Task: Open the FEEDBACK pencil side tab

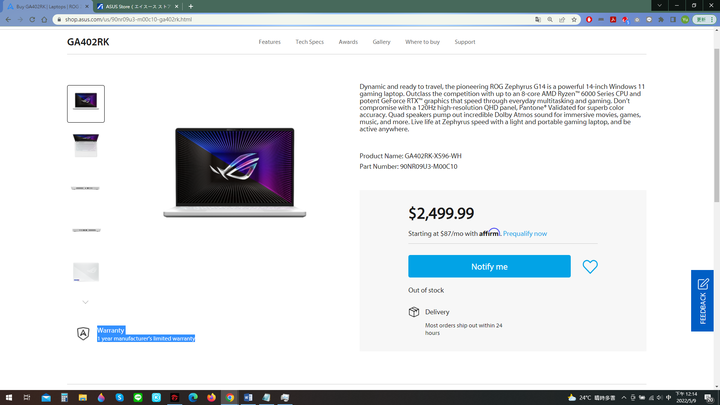Action: tap(702, 301)
